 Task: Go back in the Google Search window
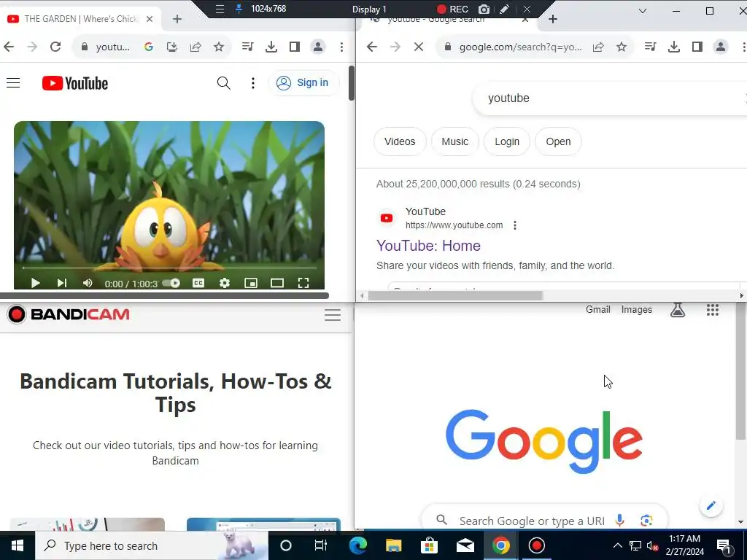[x=372, y=47]
